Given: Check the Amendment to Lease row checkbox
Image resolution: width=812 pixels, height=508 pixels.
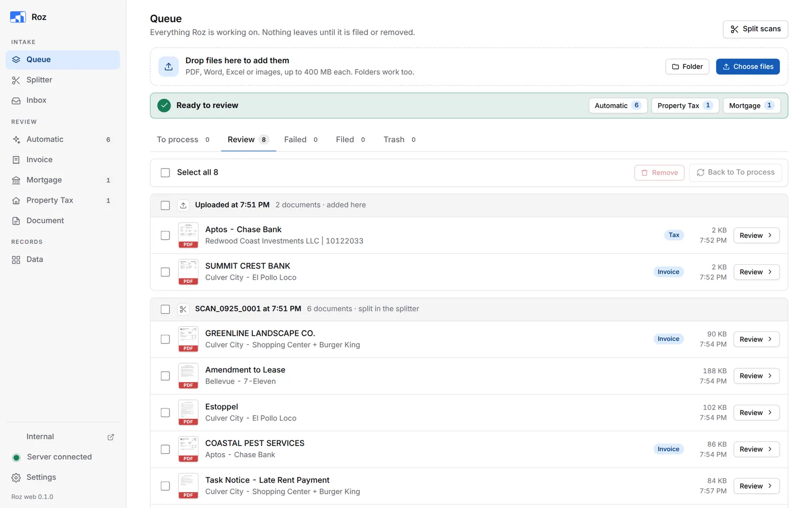Looking at the screenshot, I should 165,376.
